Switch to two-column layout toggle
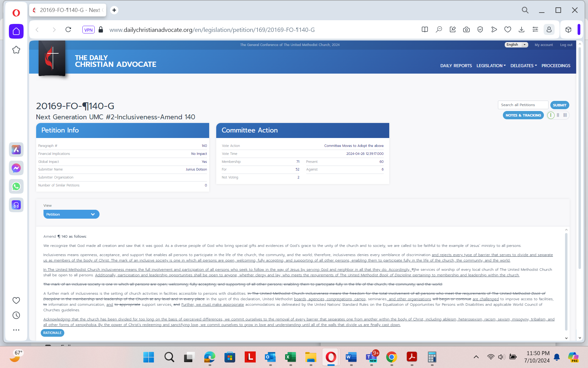 (558, 115)
